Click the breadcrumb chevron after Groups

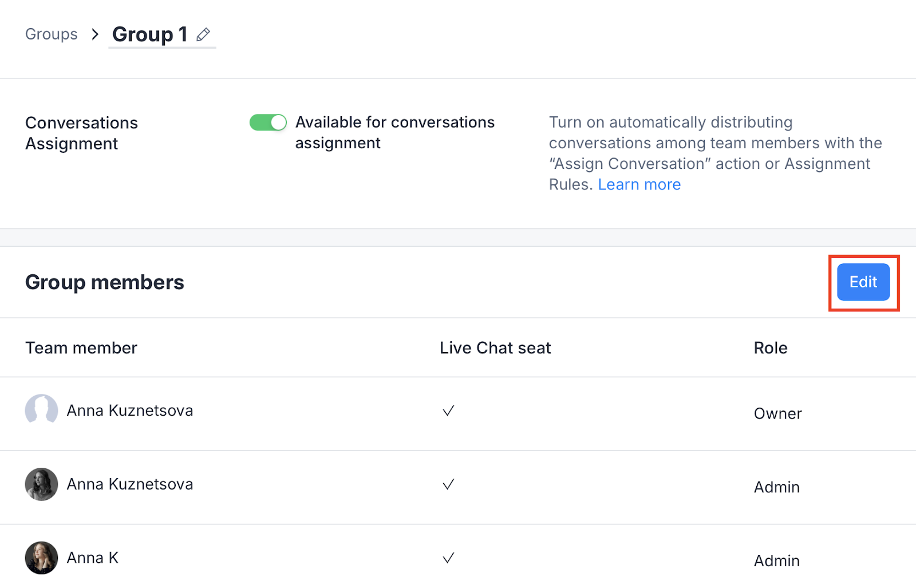[95, 34]
